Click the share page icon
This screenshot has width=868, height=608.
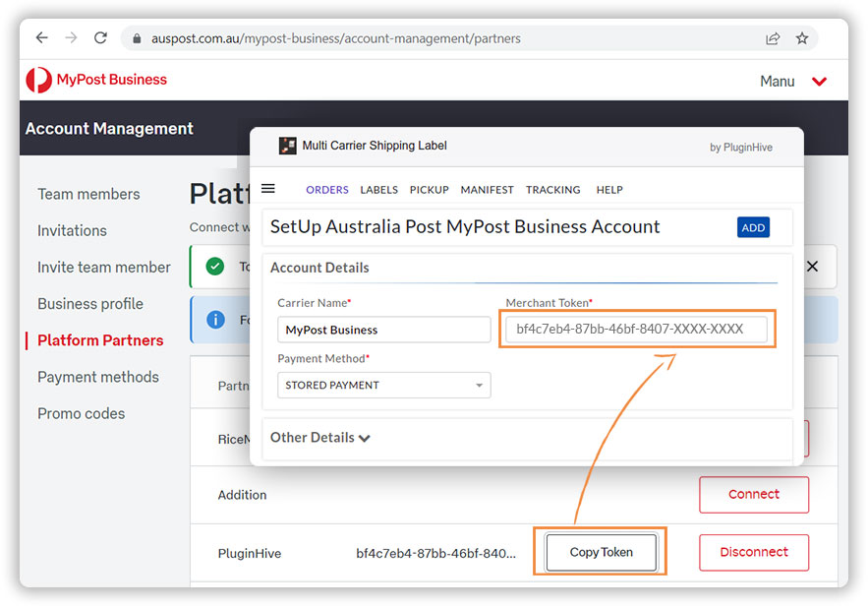[773, 38]
